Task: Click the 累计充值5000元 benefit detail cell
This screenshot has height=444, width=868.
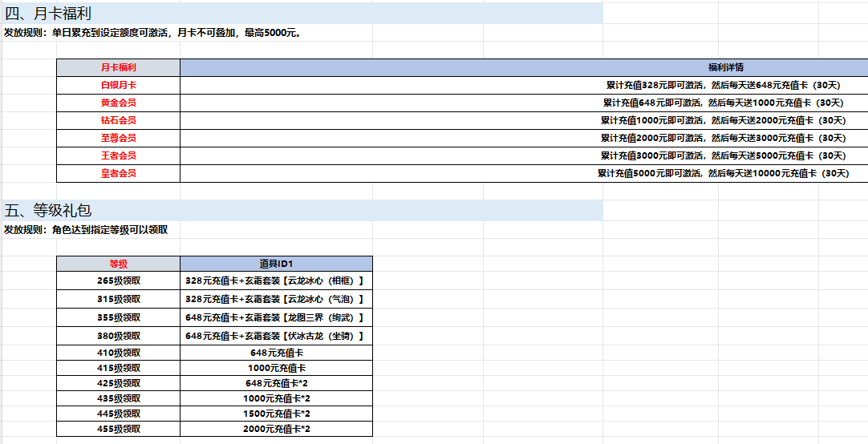Action: coord(723,173)
